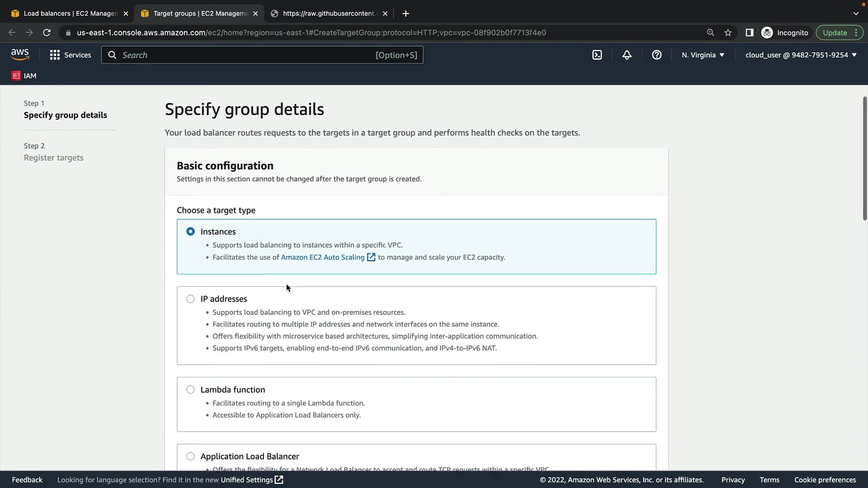
Task: Click the help question mark icon
Action: 656,55
